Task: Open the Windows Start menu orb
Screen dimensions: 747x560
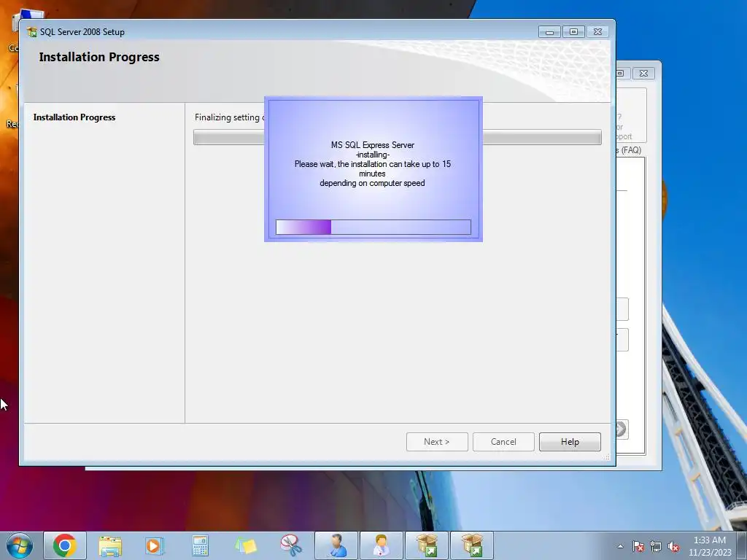Action: click(20, 545)
